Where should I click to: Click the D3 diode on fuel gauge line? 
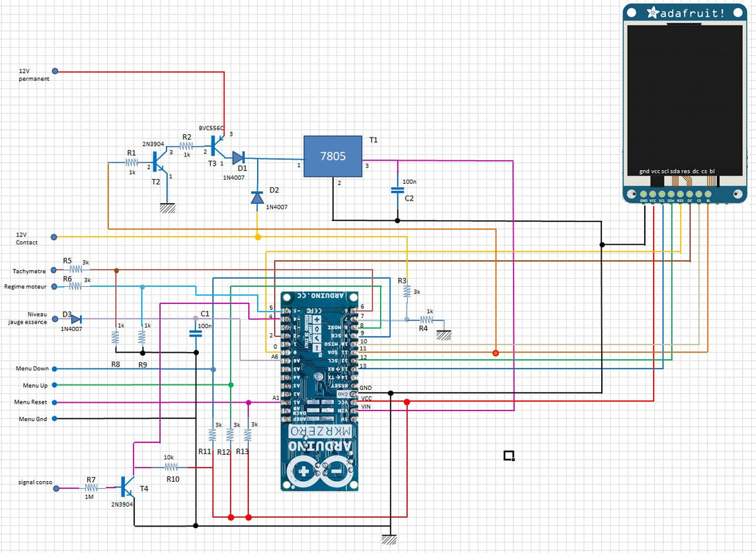(76, 319)
